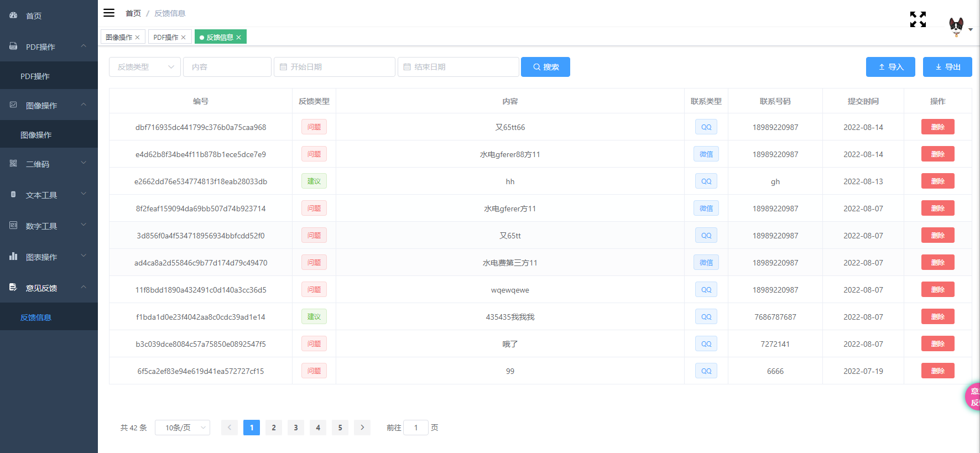Switch to the PDF操作 tab

pos(166,38)
